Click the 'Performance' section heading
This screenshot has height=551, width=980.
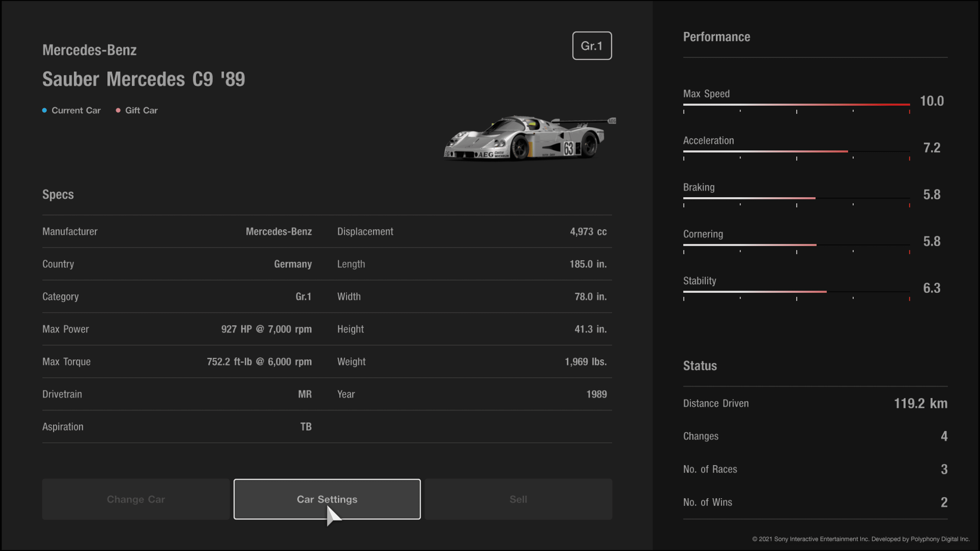716,37
